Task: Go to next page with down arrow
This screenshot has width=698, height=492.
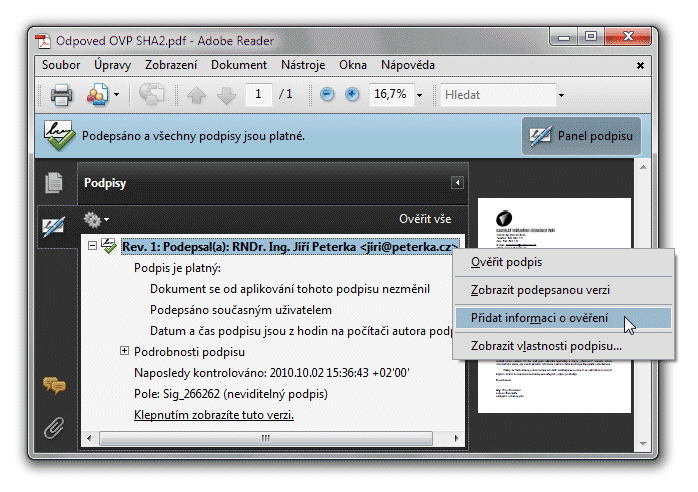Action: tap(227, 95)
